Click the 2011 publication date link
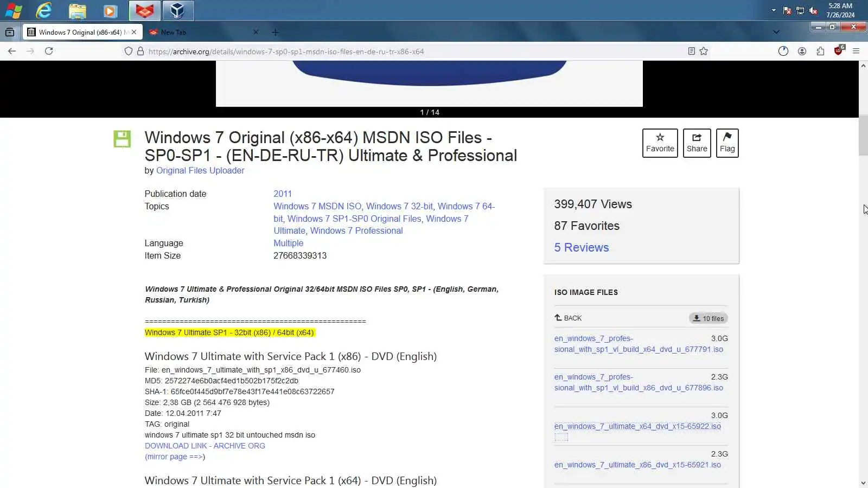Screen dimensions: 868x488 (x=283, y=194)
